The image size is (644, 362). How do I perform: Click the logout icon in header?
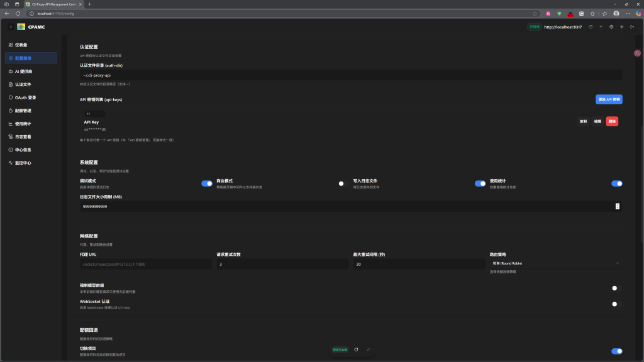pos(632,26)
